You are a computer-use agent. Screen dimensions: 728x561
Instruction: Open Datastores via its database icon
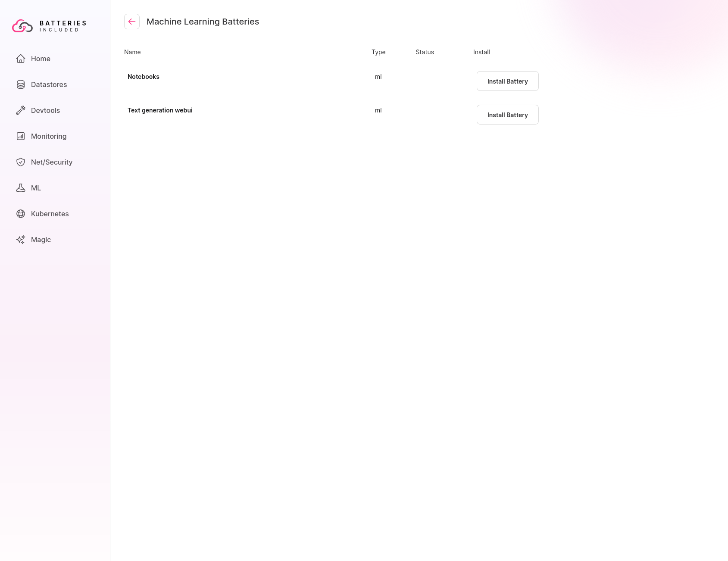click(21, 84)
